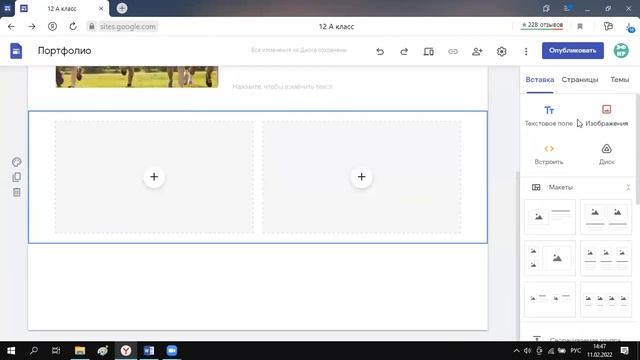
Task: Open the Windows Start menu
Action: (11, 351)
